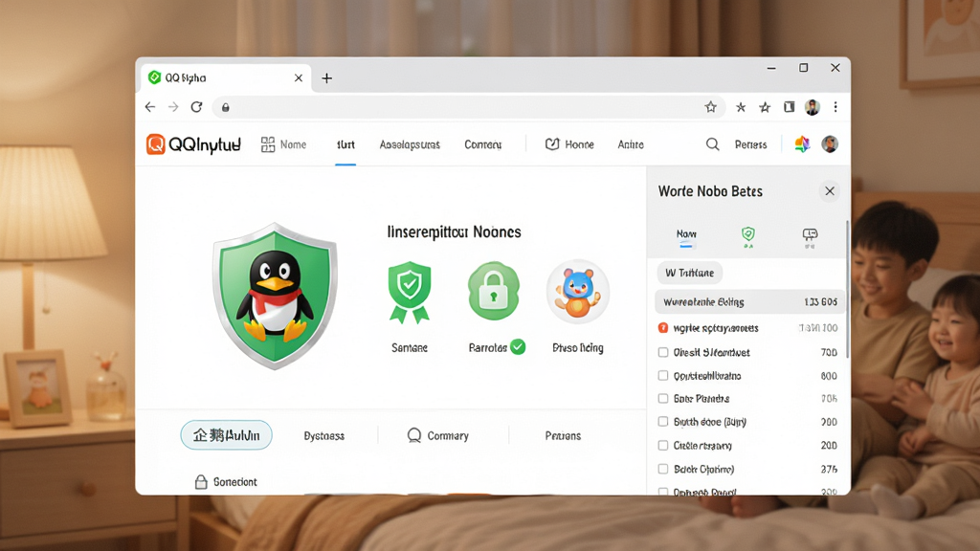Click the large penguin shield emblem
The width and height of the screenshot is (980, 551).
click(x=275, y=296)
